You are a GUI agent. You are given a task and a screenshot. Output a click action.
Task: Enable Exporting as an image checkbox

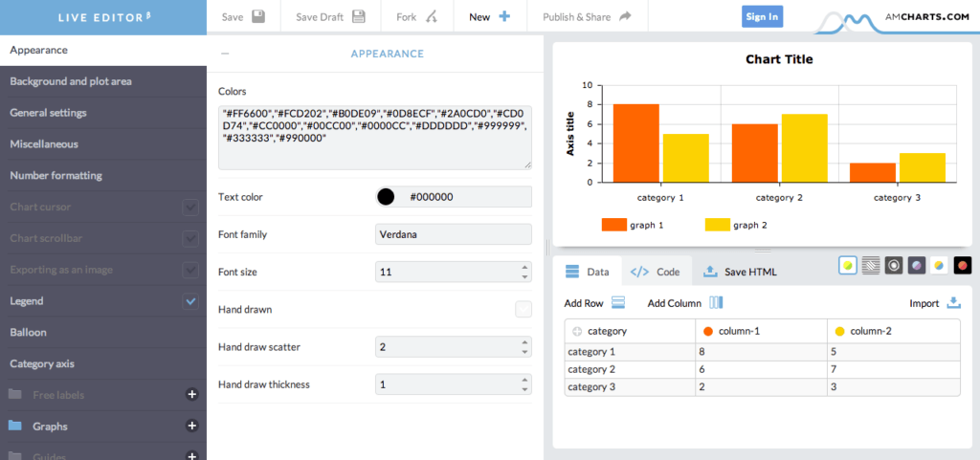point(190,270)
